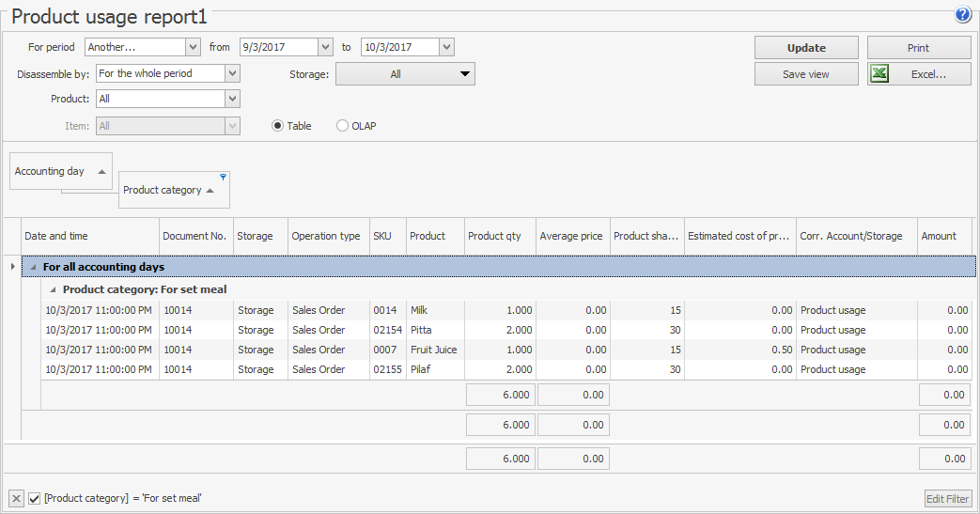Open the from date picker dropdown

[325, 47]
